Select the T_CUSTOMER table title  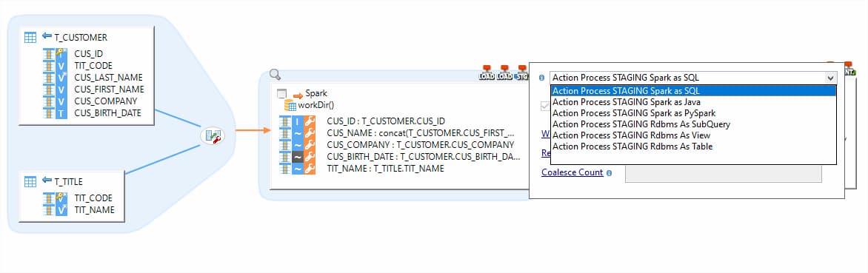(81, 38)
